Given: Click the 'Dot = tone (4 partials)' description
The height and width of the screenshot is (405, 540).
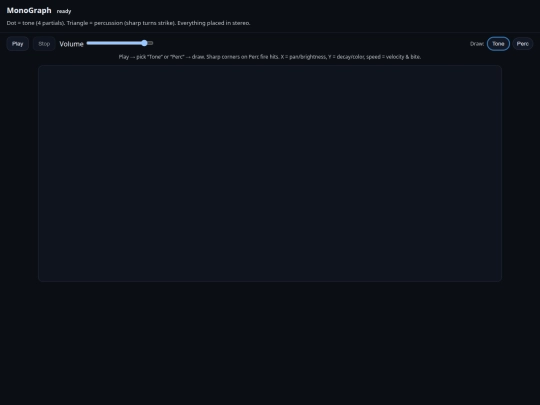Looking at the screenshot, I should coord(35,23).
